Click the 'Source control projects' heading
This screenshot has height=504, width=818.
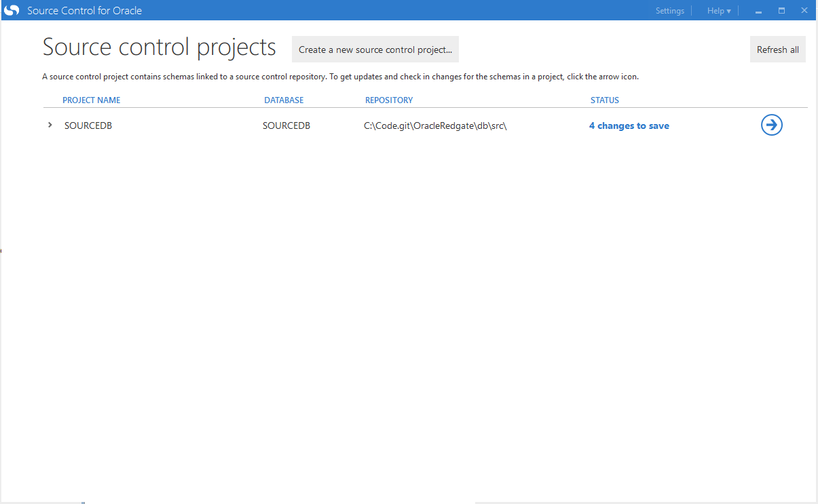tap(159, 47)
